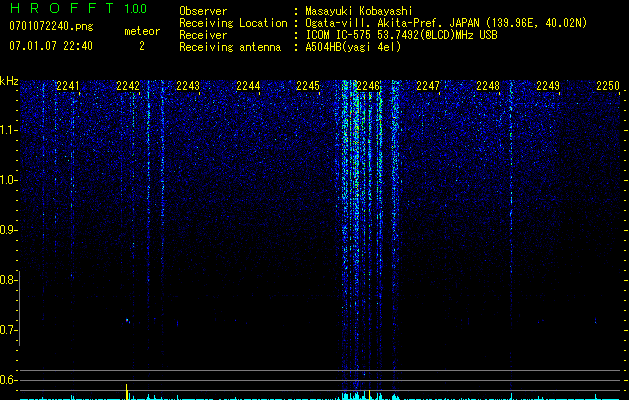Click the Receiving Location label

coord(233,23)
